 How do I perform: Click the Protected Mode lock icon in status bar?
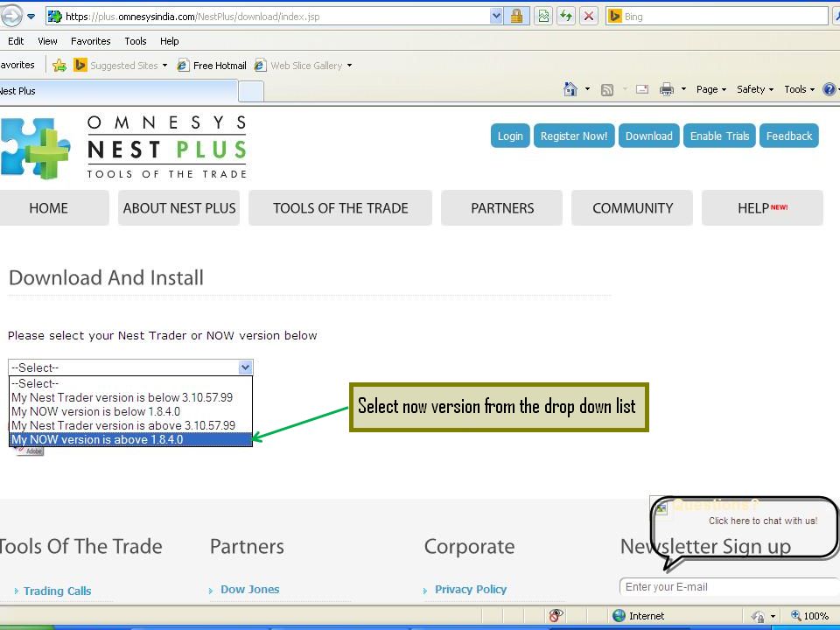click(758, 616)
